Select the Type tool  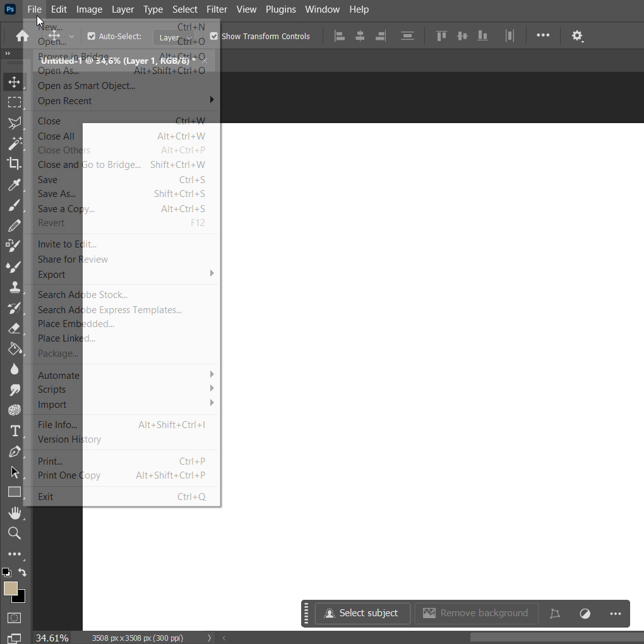[x=15, y=431]
